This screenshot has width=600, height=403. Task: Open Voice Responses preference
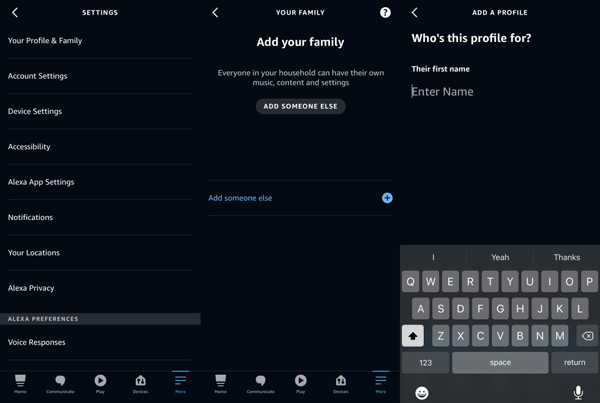pyautogui.click(x=100, y=342)
